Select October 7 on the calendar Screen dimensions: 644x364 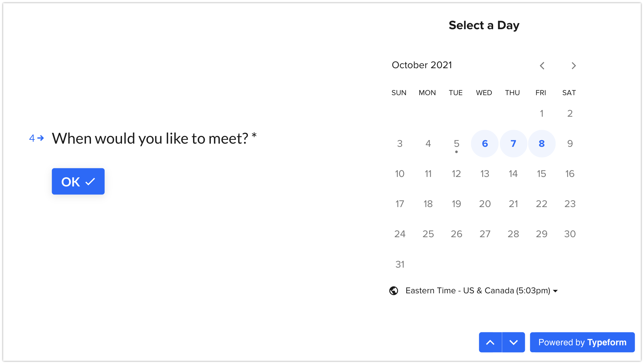513,144
